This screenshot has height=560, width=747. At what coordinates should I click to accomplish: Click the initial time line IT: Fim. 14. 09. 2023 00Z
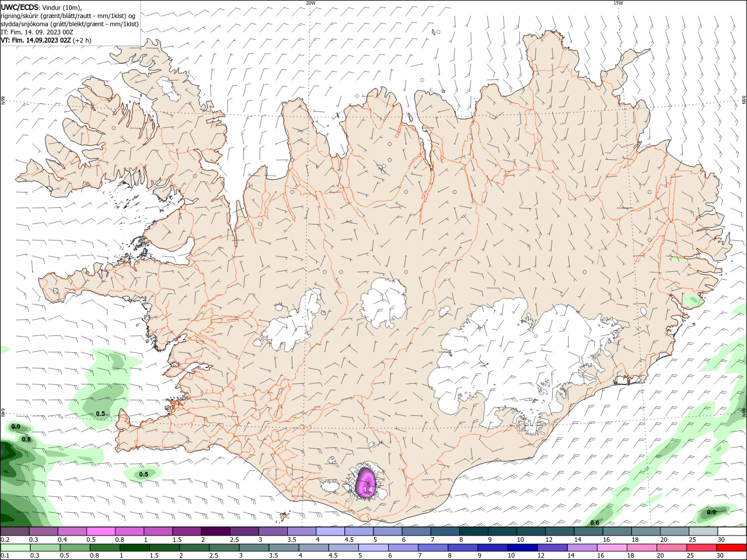click(x=37, y=32)
